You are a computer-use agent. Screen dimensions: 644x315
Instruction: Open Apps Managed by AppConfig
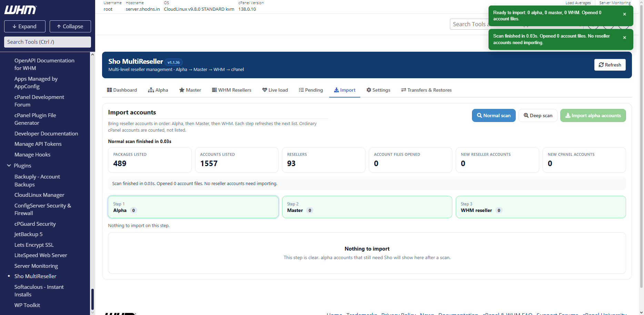point(36,82)
